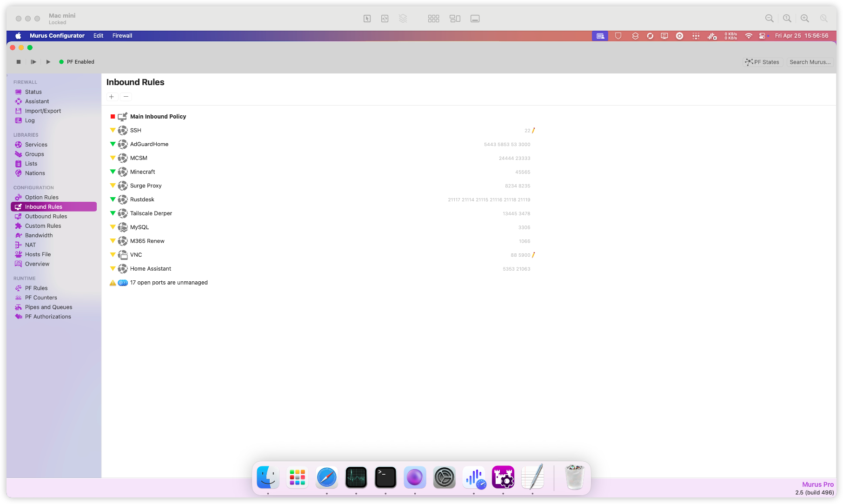Open the Firewall menu
This screenshot has height=504, width=843.
coord(122,36)
